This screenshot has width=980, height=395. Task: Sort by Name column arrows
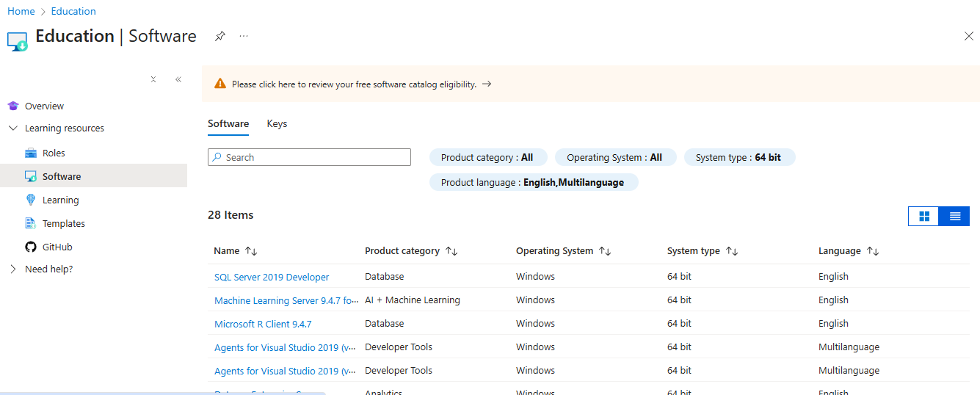(251, 251)
